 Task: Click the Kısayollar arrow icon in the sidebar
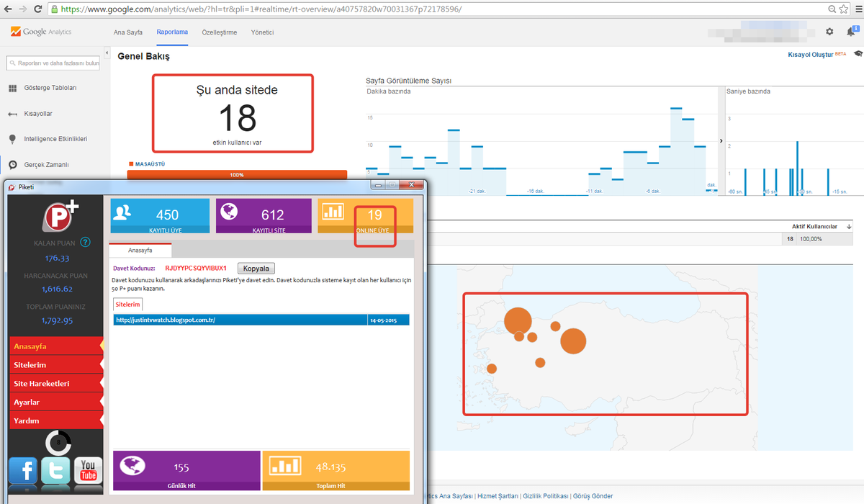pyautogui.click(x=12, y=114)
